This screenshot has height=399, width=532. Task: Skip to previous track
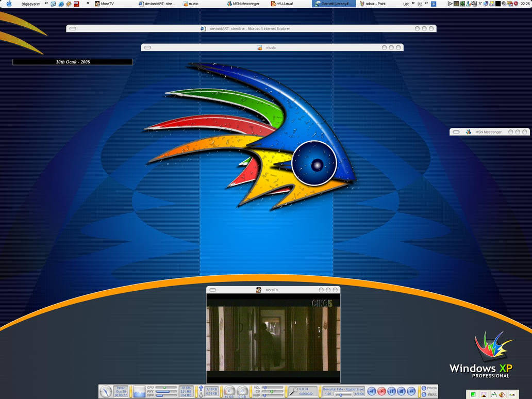372,391
